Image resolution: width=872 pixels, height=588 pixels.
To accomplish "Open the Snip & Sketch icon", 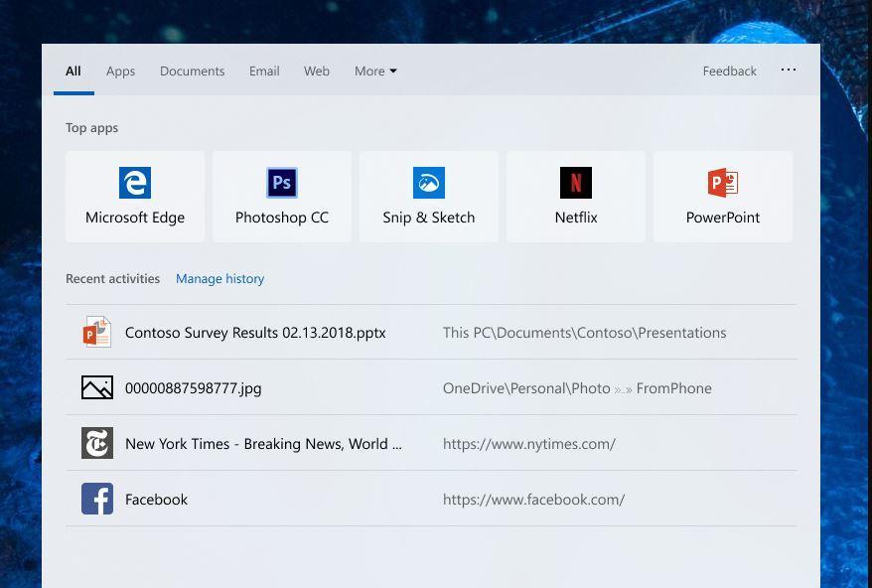I will (429, 184).
